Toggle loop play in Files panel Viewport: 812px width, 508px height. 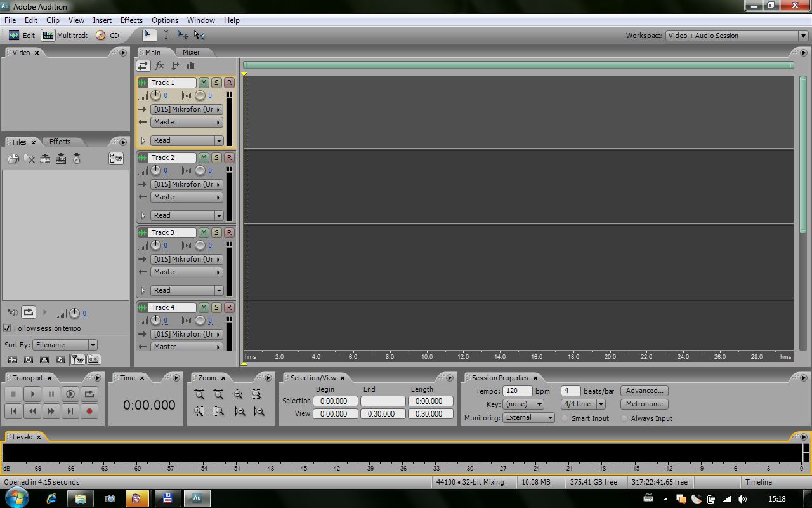(x=29, y=312)
